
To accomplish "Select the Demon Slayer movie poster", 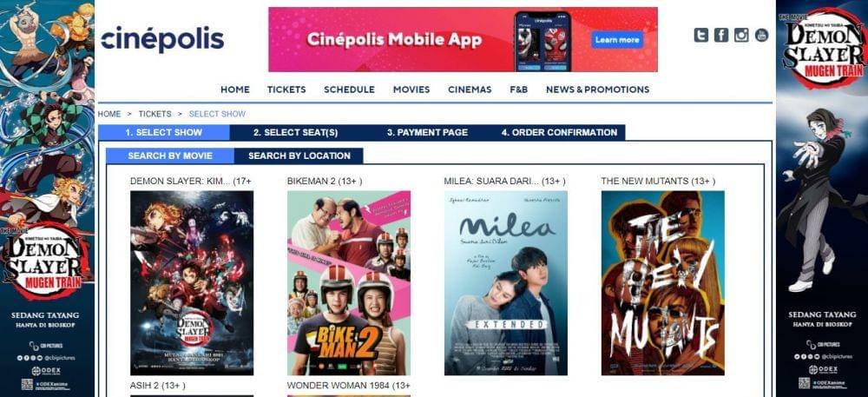I will (192, 283).
